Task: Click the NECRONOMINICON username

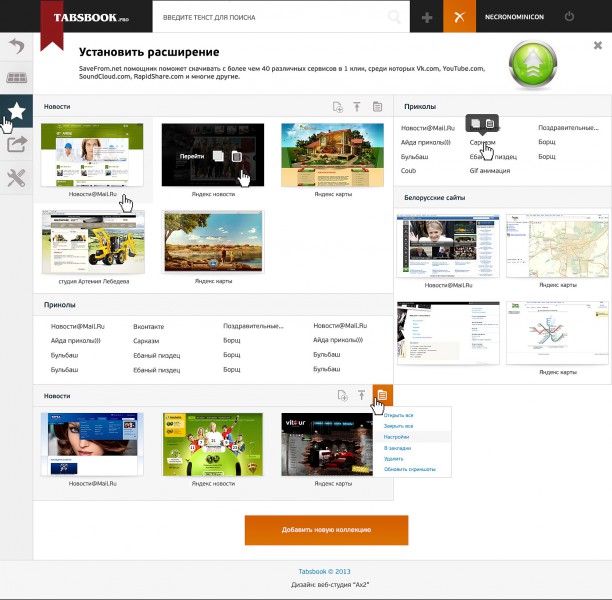Action: 514,17
